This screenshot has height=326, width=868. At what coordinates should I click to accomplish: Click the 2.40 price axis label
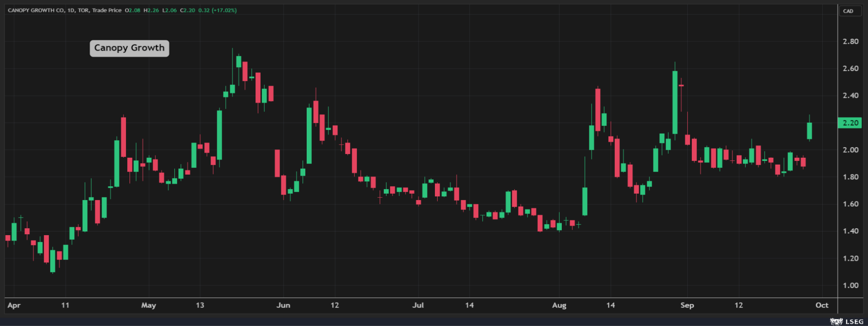tap(850, 95)
